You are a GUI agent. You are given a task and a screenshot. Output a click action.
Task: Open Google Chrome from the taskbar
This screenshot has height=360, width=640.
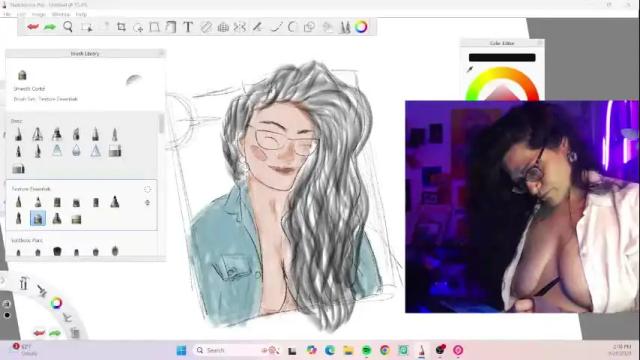click(384, 350)
